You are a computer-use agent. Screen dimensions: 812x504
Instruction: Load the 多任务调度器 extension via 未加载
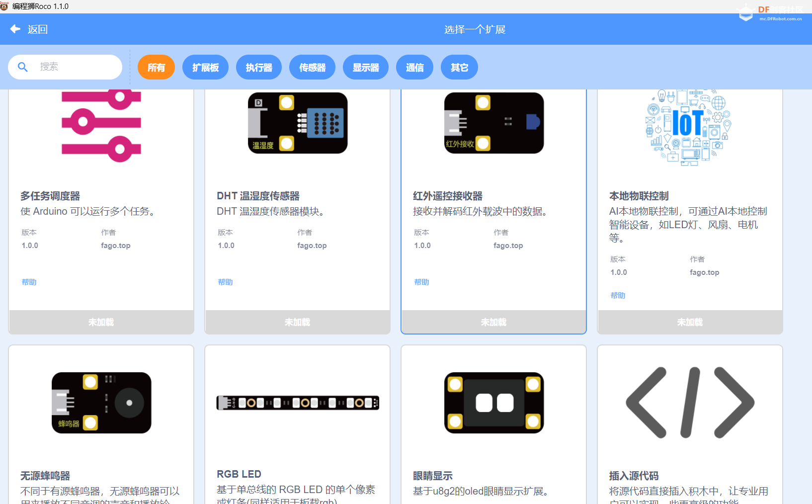coord(101,322)
